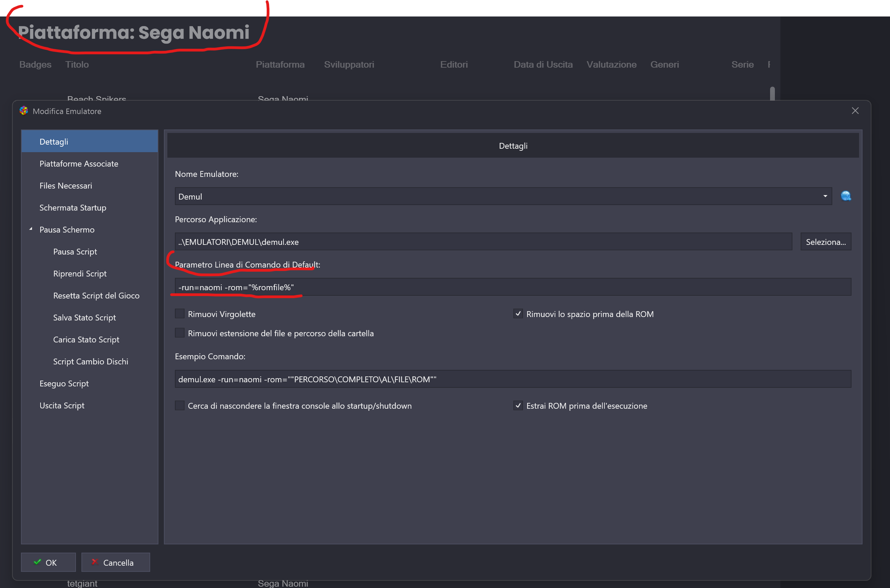
Task: Open Piattaforme Associate section
Action: click(90, 163)
